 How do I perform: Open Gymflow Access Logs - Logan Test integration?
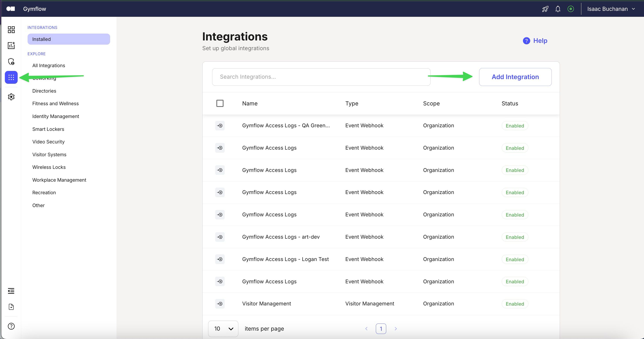click(286, 259)
